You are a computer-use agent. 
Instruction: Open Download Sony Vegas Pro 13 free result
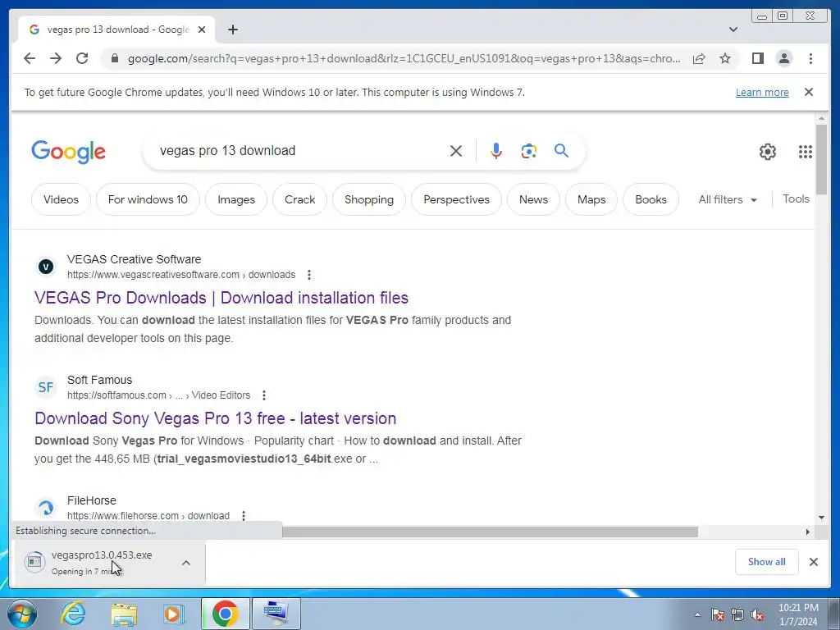tap(216, 418)
